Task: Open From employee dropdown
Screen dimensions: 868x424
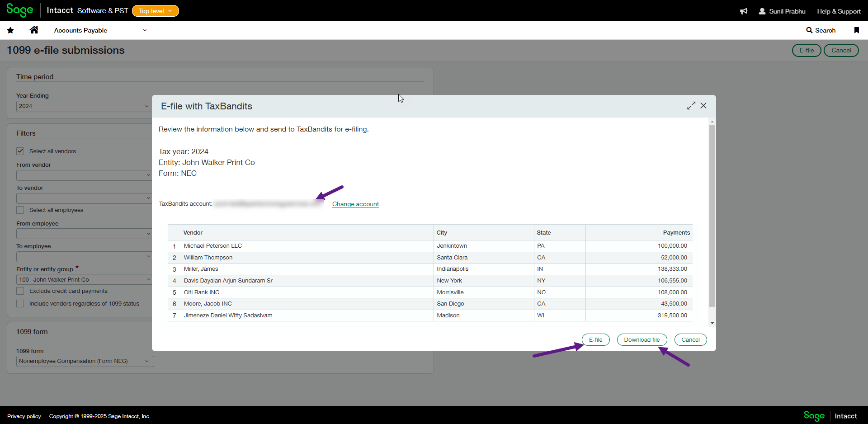Action: [x=84, y=234]
